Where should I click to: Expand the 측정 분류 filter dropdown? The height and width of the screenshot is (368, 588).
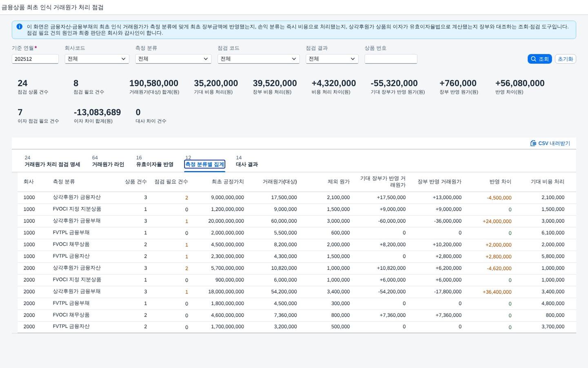(173, 59)
